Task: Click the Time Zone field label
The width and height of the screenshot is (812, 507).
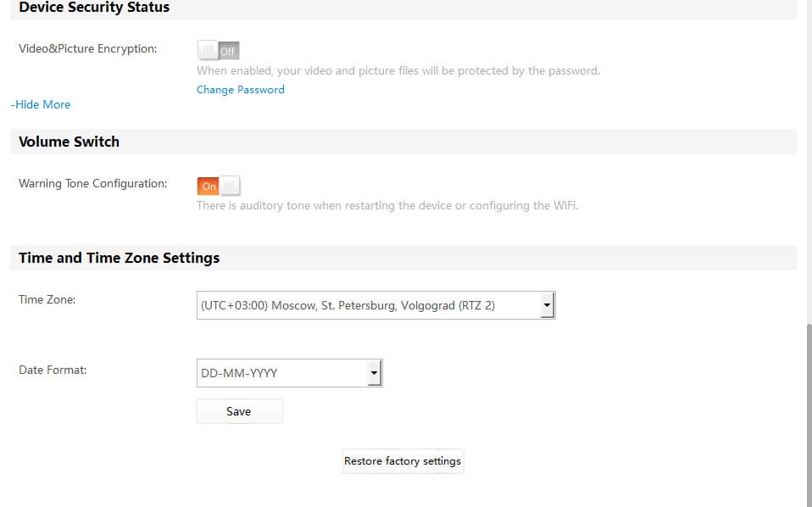Action: 47,299
